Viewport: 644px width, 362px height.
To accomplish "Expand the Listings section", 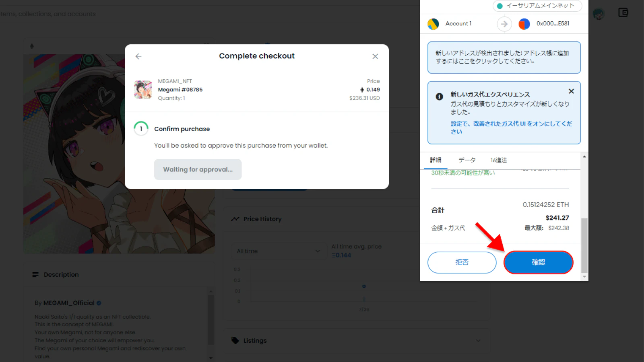I will [x=357, y=341].
